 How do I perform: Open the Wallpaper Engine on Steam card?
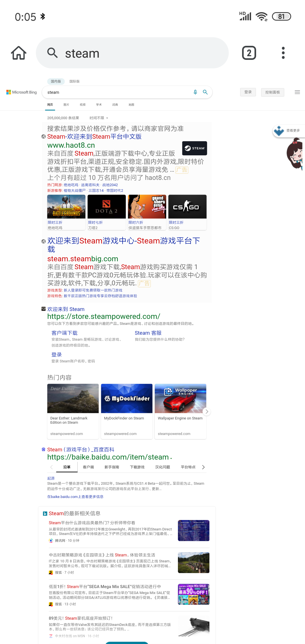[180, 411]
